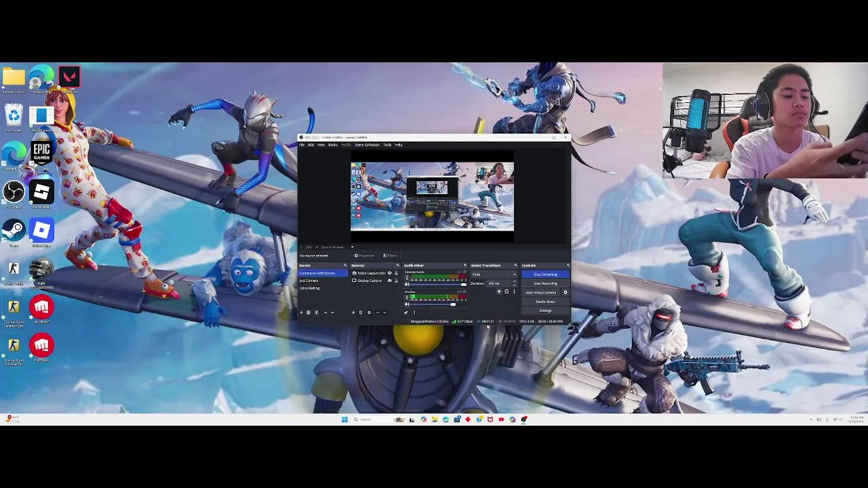Undock Sources panel via header icon
This screenshot has height=488, width=868.
pyautogui.click(x=398, y=265)
